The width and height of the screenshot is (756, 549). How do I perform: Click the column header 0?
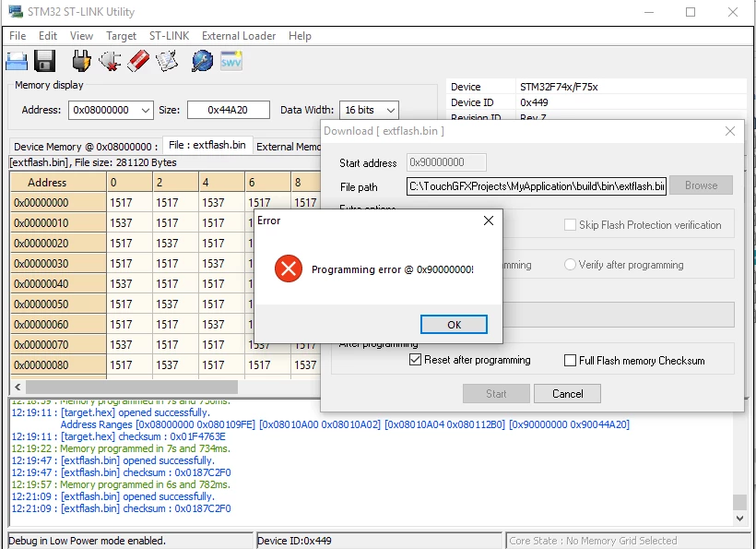pos(129,183)
